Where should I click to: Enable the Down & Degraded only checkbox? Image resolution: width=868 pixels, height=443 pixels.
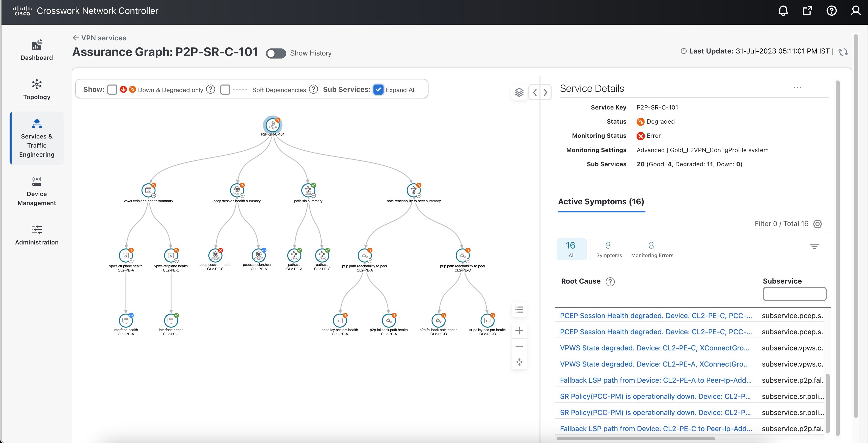click(113, 90)
